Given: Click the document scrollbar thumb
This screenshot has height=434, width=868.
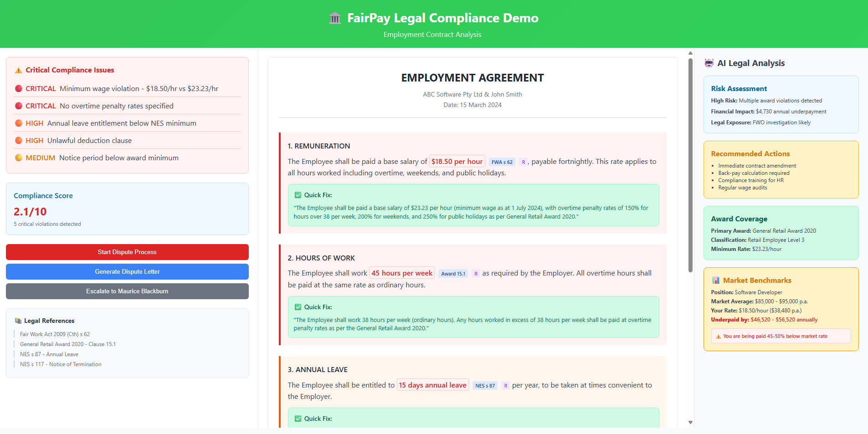Looking at the screenshot, I should point(690,165).
